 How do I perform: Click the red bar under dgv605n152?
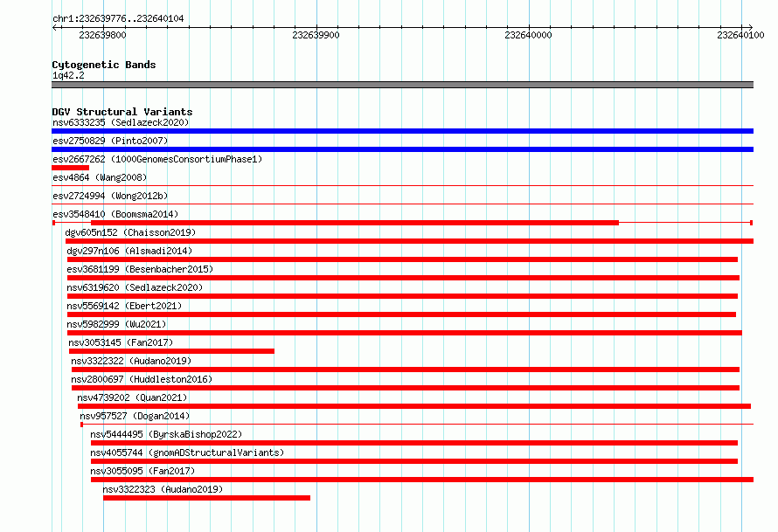tap(409, 241)
